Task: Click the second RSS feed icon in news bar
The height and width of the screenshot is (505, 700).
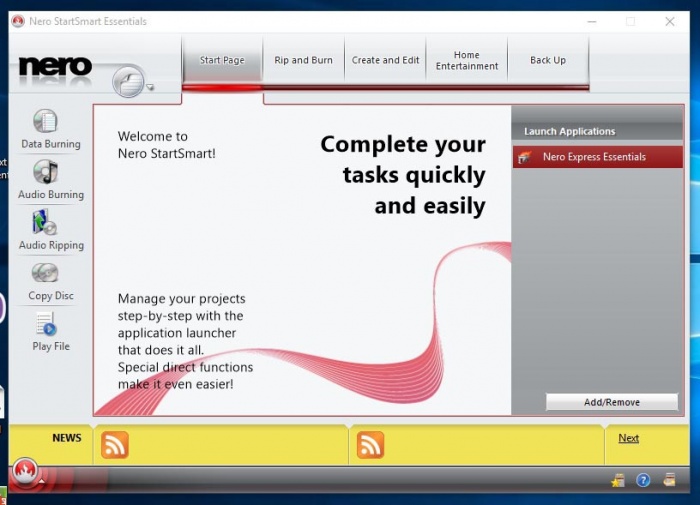Action: [370, 445]
